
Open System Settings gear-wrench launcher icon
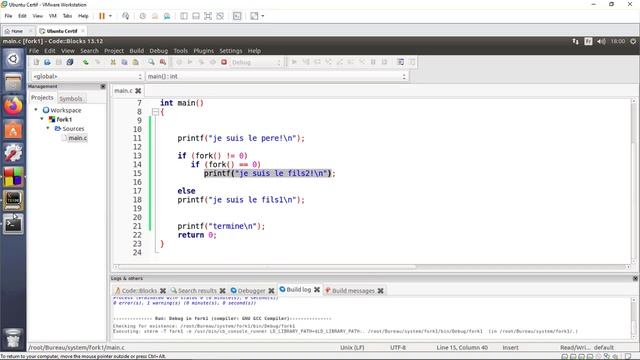(13, 153)
